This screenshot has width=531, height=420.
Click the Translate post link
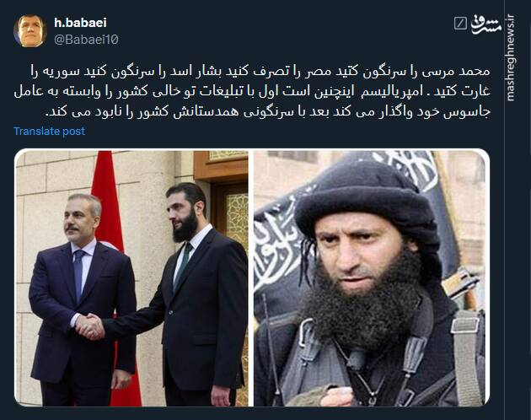[50, 132]
